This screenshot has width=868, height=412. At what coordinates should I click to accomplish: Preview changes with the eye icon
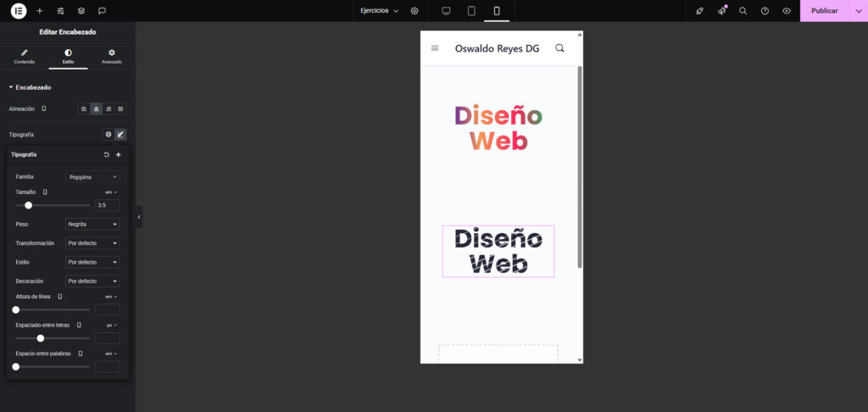click(x=787, y=11)
